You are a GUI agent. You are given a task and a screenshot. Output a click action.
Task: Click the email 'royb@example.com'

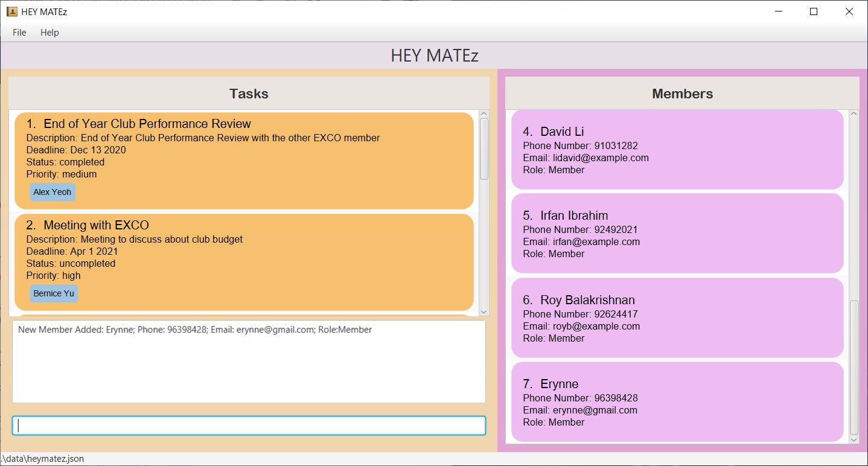click(596, 326)
